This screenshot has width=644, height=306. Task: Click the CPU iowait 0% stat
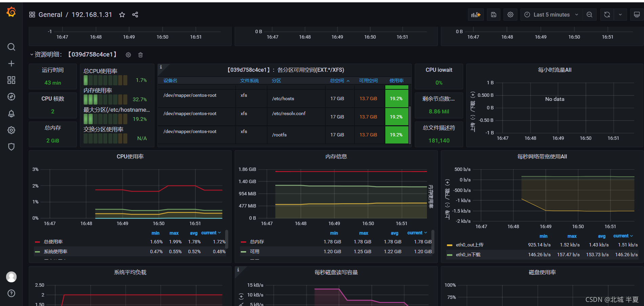439,76
